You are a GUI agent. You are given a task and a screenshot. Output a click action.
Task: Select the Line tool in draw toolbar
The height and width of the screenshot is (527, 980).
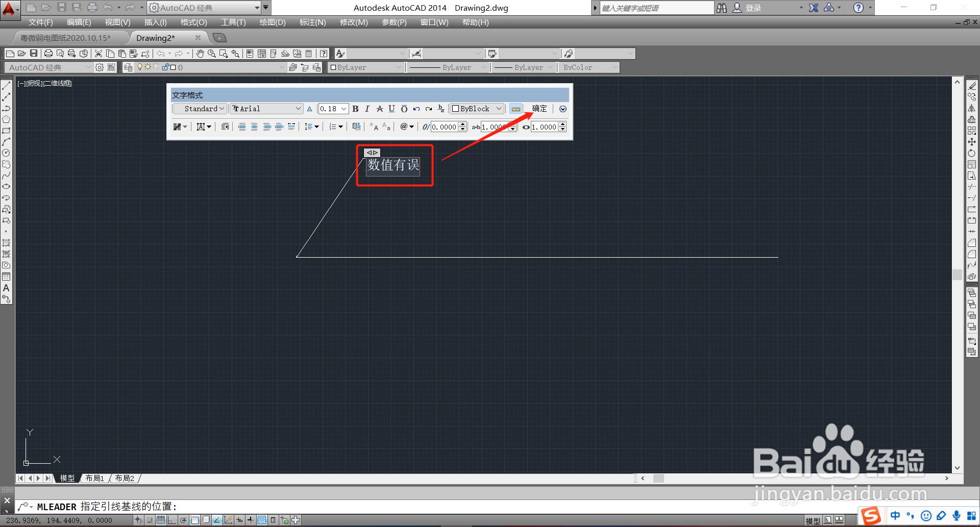coord(6,86)
